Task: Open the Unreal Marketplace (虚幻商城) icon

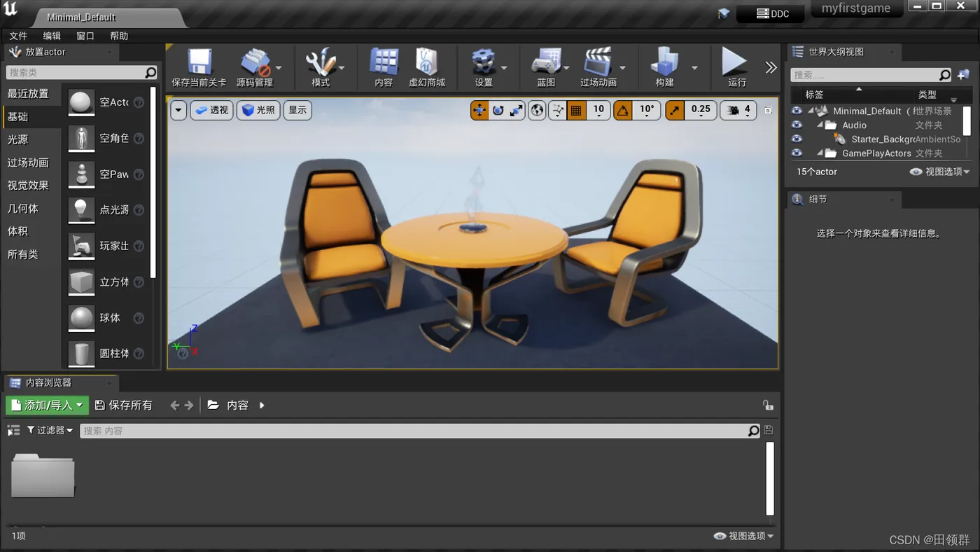Action: [426, 62]
